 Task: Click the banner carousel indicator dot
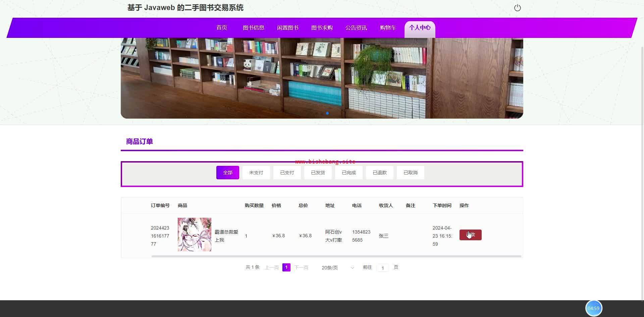click(327, 113)
